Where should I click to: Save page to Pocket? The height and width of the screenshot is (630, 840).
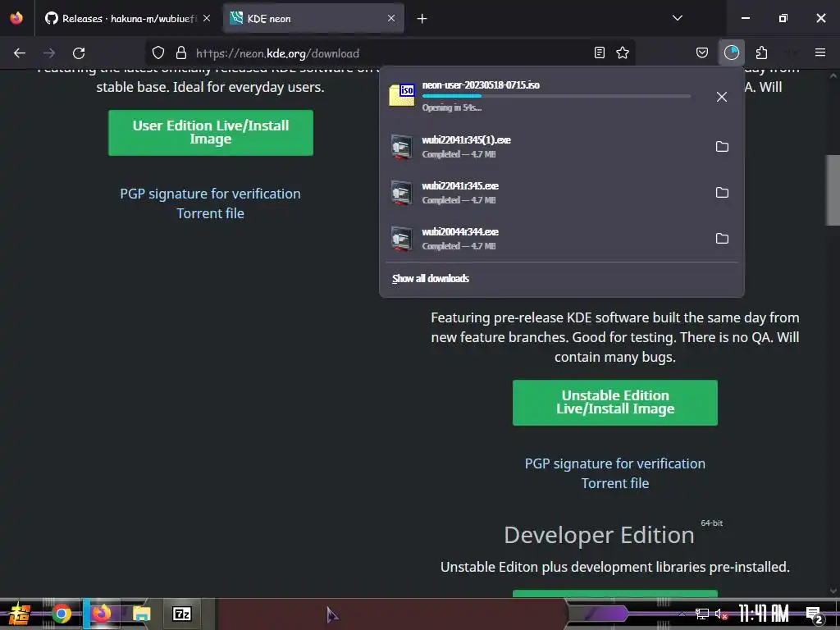click(702, 52)
